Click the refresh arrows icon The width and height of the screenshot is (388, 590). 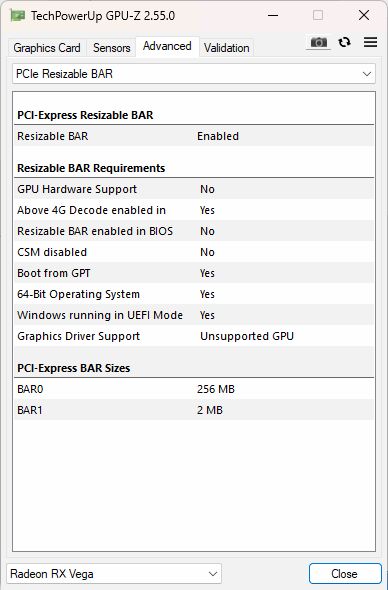(x=344, y=43)
